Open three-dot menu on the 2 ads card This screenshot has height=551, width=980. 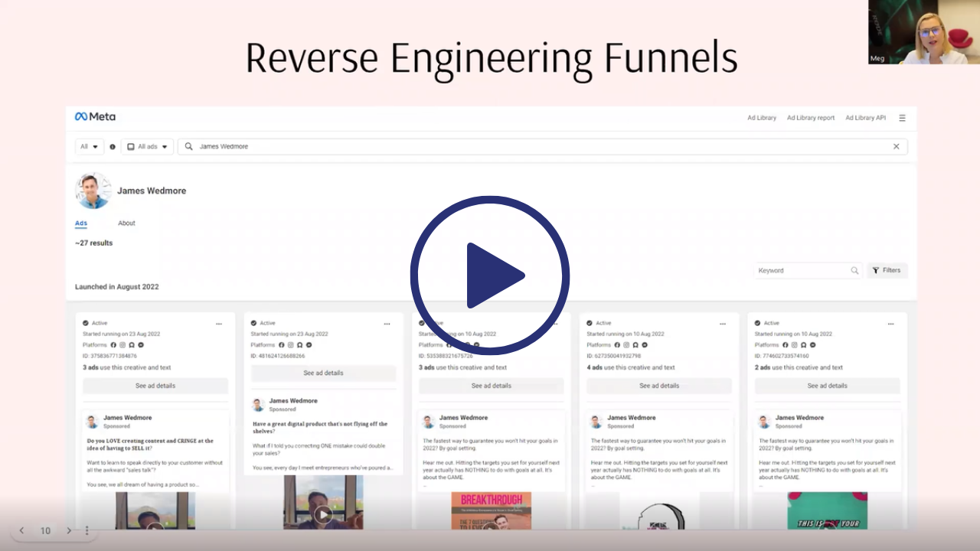click(x=891, y=324)
